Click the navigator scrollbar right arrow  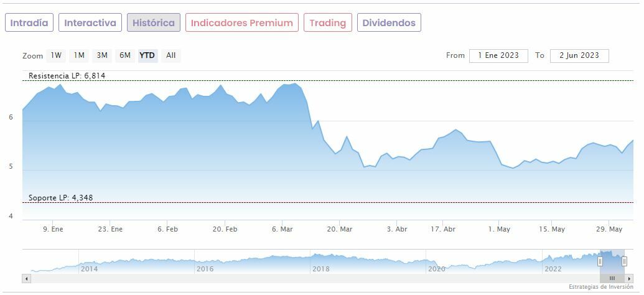click(x=629, y=279)
